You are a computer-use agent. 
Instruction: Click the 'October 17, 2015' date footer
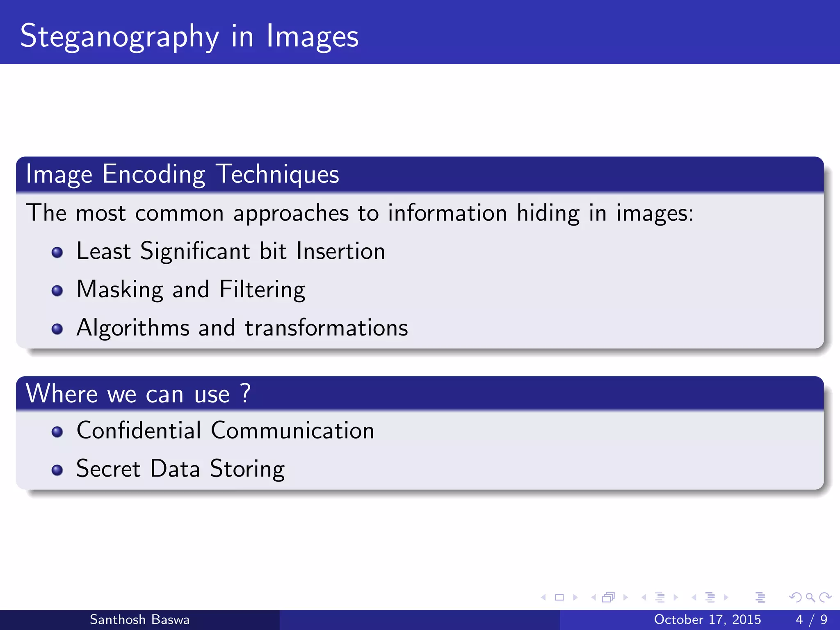pos(707,619)
